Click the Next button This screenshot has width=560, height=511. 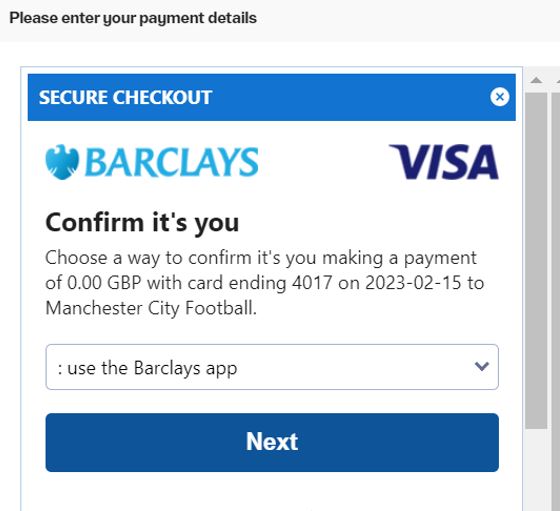tap(272, 442)
